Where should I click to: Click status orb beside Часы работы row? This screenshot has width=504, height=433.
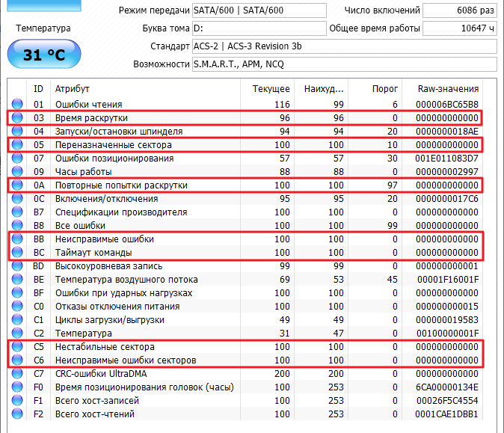[x=17, y=172]
